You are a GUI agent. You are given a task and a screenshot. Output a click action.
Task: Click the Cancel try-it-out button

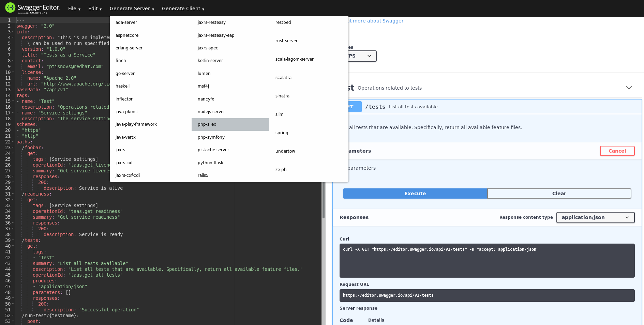pos(617,151)
